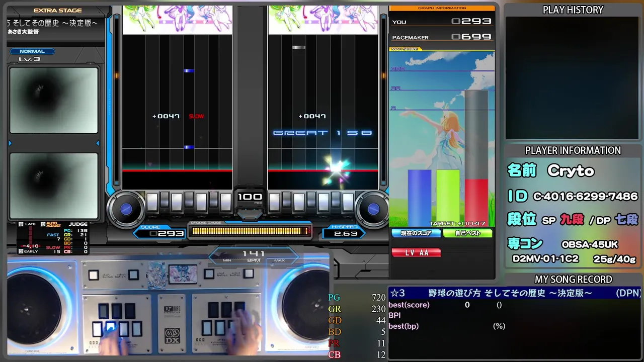
Task: Click the OBSA-45UK controller text
Action: point(590,245)
